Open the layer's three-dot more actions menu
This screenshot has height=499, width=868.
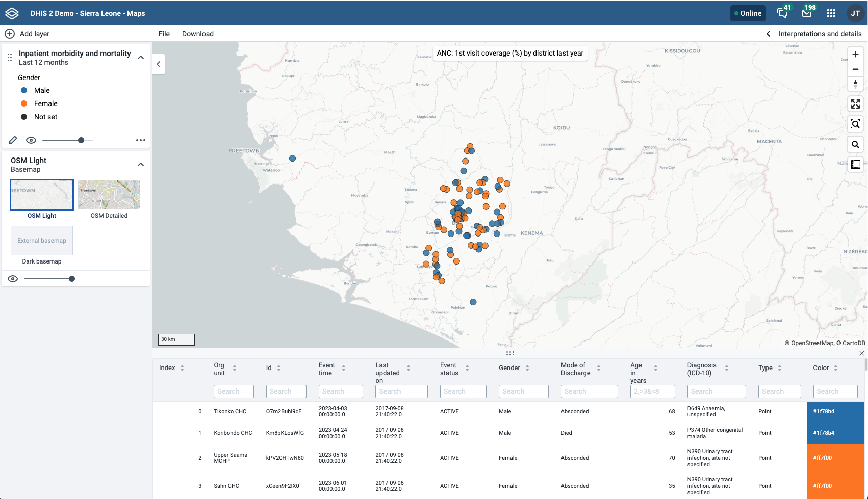click(141, 140)
